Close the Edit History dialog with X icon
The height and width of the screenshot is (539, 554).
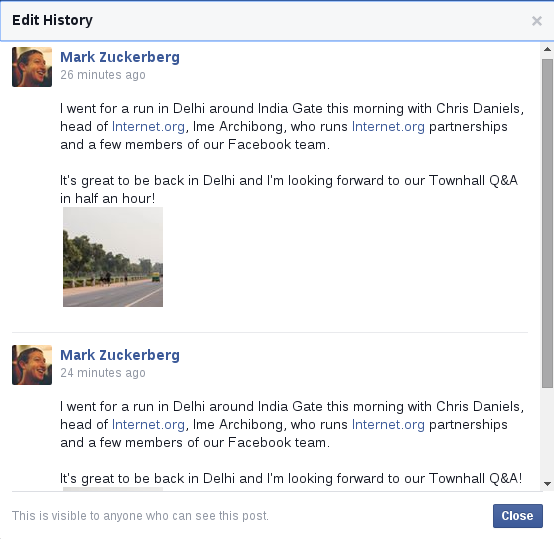pos(537,21)
